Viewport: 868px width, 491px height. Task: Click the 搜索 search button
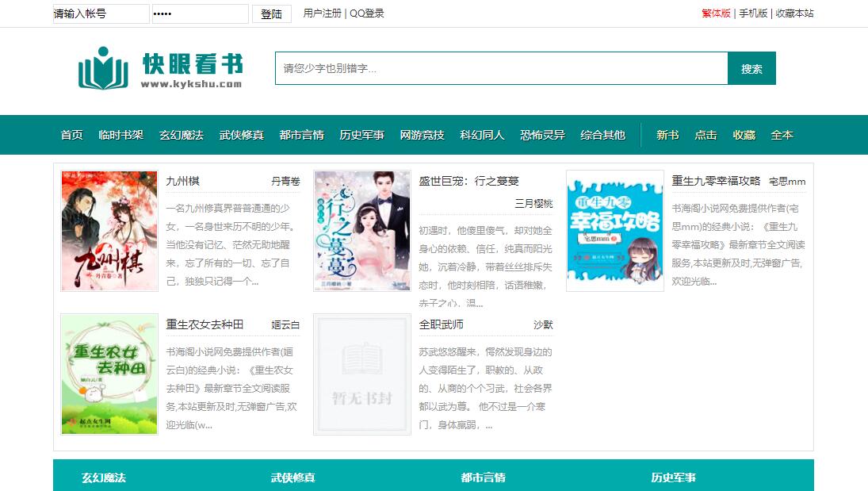[x=751, y=69]
